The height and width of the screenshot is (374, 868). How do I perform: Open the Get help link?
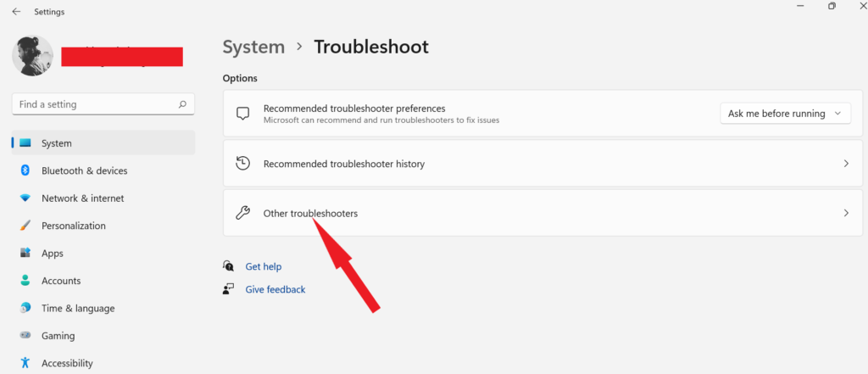coord(264,266)
